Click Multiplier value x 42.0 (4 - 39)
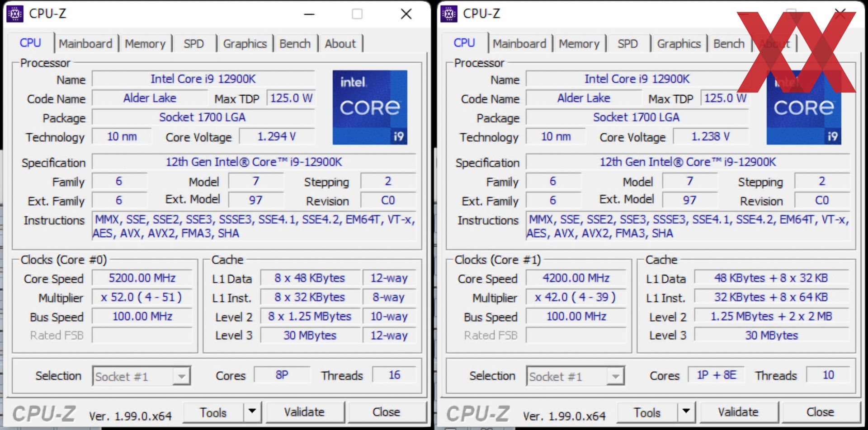868x430 pixels. 576,297
